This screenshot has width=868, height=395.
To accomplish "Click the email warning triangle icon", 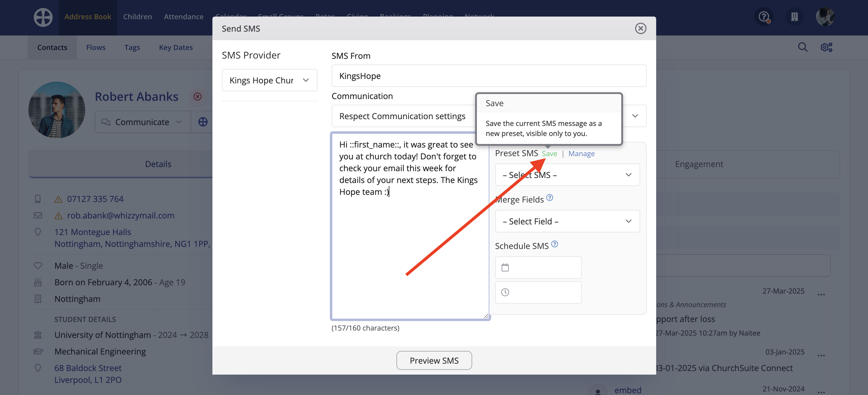I will 58,216.
